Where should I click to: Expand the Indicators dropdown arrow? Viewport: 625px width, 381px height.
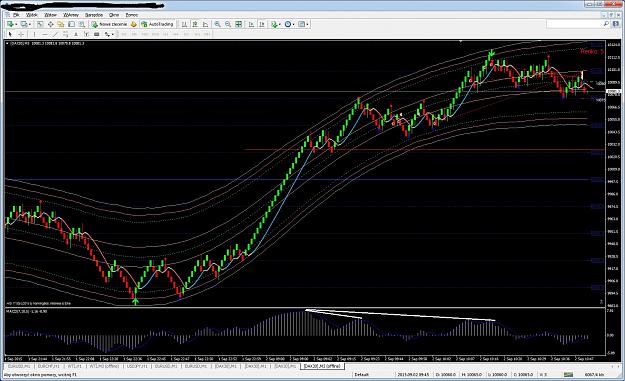279,24
